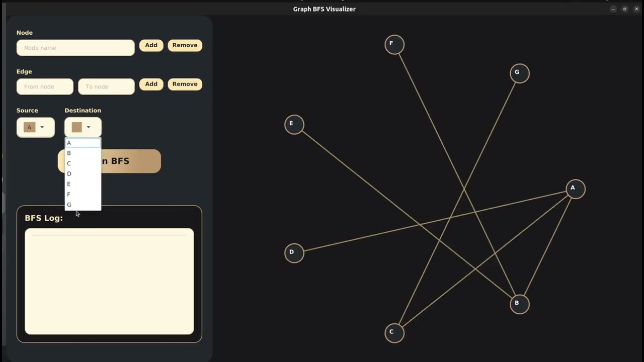This screenshot has width=644, height=362.
Task: Click the Source label
Action: [27, 110]
